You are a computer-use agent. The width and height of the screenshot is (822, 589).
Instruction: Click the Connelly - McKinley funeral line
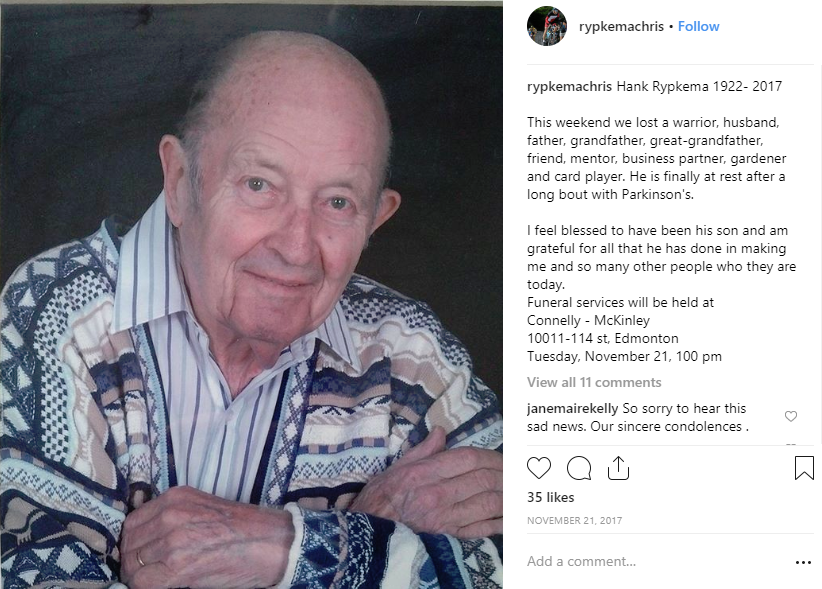pyautogui.click(x=588, y=320)
